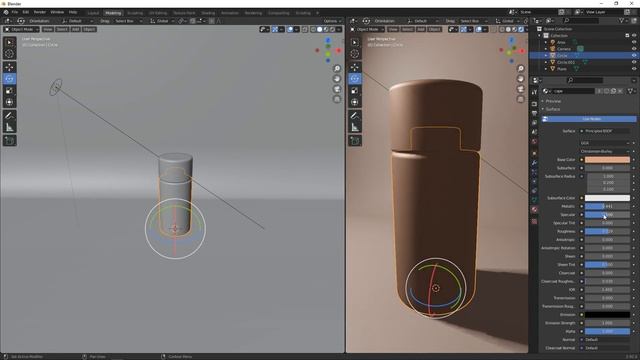Open the Christensen-Burley subsurface method dropdown
This screenshot has width=640, height=360.
pyautogui.click(x=604, y=151)
